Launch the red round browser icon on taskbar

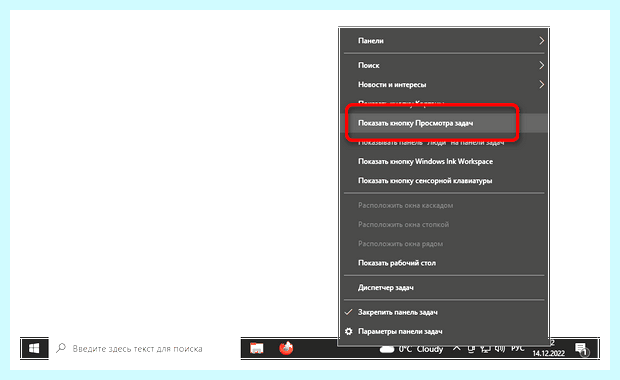tap(286, 348)
